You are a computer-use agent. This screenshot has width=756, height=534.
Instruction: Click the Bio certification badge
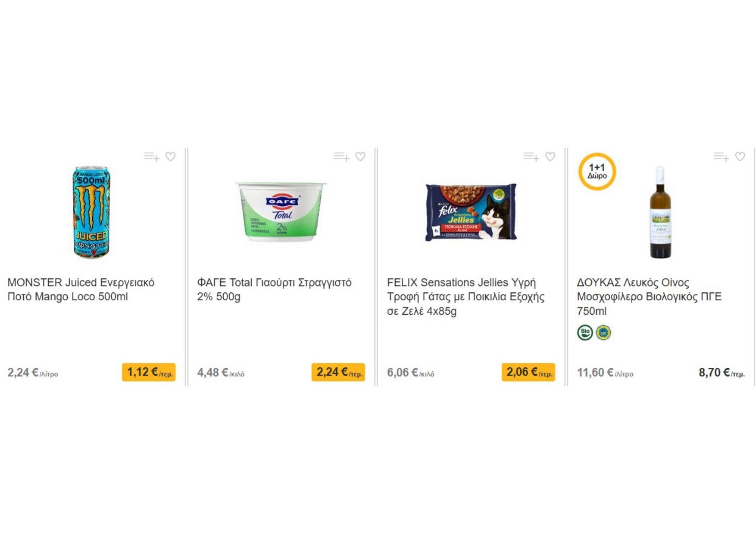(x=585, y=332)
